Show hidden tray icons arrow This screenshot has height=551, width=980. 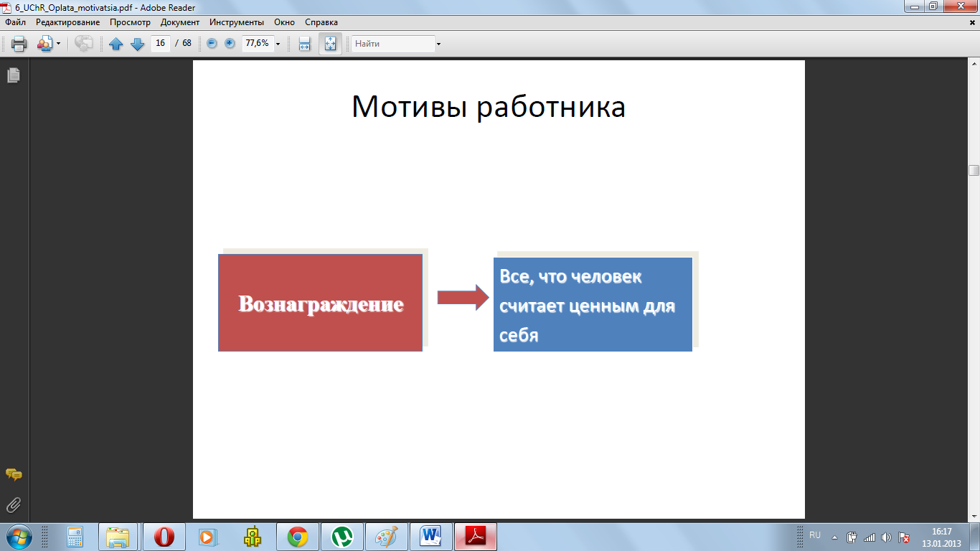click(x=834, y=537)
